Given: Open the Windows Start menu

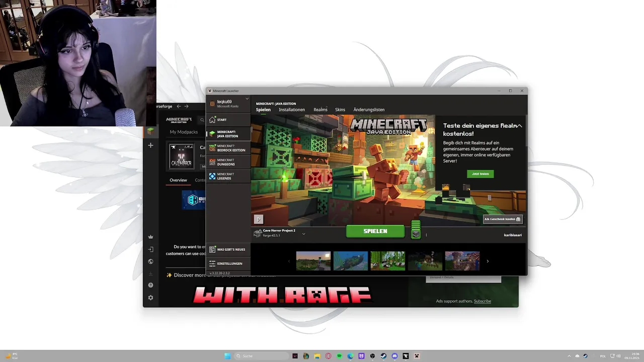Looking at the screenshot, I should point(227,356).
